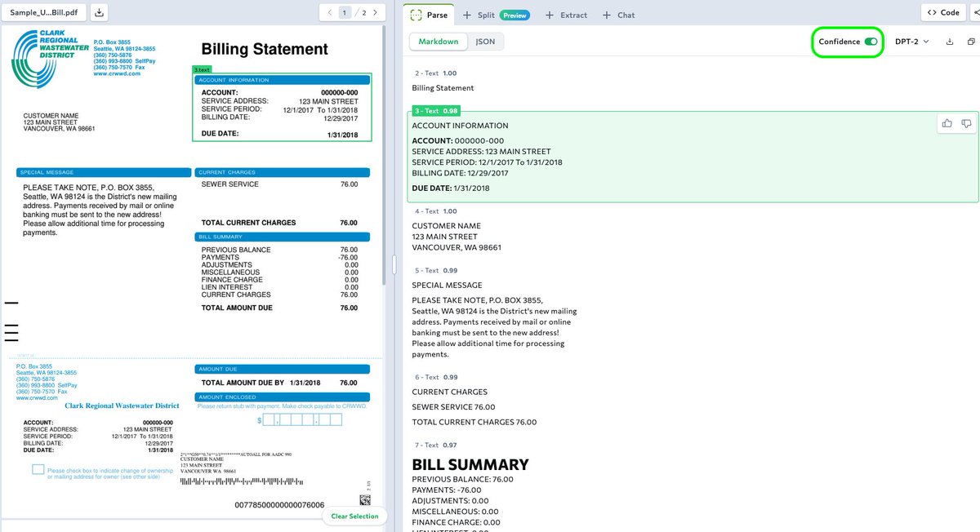Click the barcode number 00778500000000076006
Viewport: 980px width, 532px height.
[279, 505]
